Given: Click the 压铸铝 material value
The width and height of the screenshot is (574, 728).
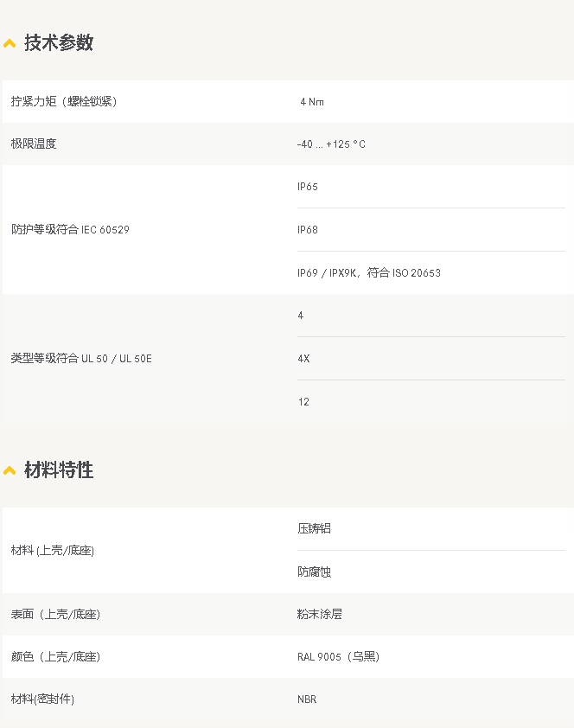Looking at the screenshot, I should tap(314, 528).
